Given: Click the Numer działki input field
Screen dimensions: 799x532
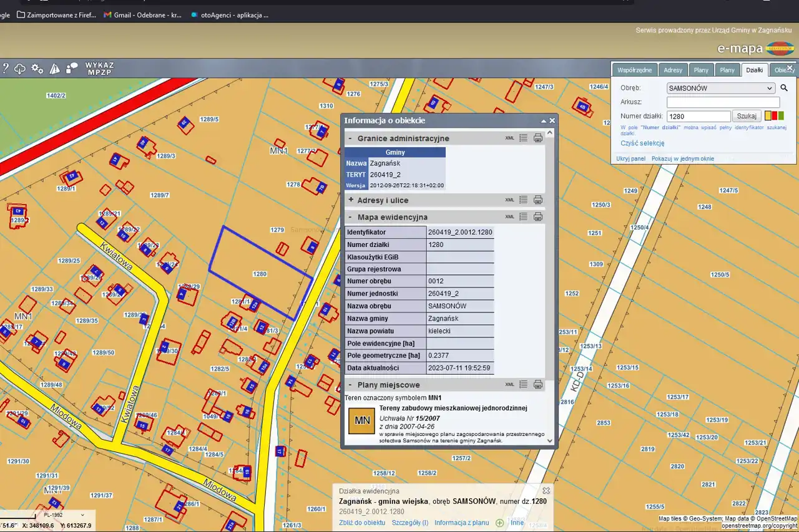Looking at the screenshot, I should [x=698, y=117].
